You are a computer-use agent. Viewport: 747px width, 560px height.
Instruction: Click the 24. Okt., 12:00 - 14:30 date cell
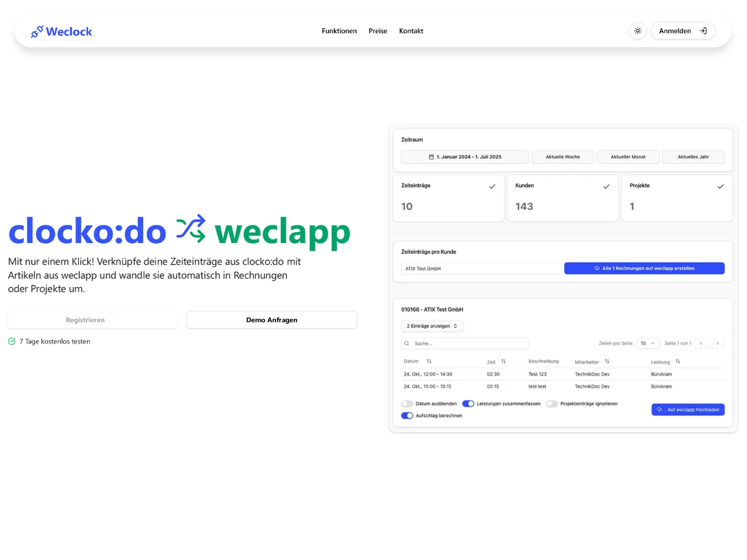pyautogui.click(x=428, y=374)
